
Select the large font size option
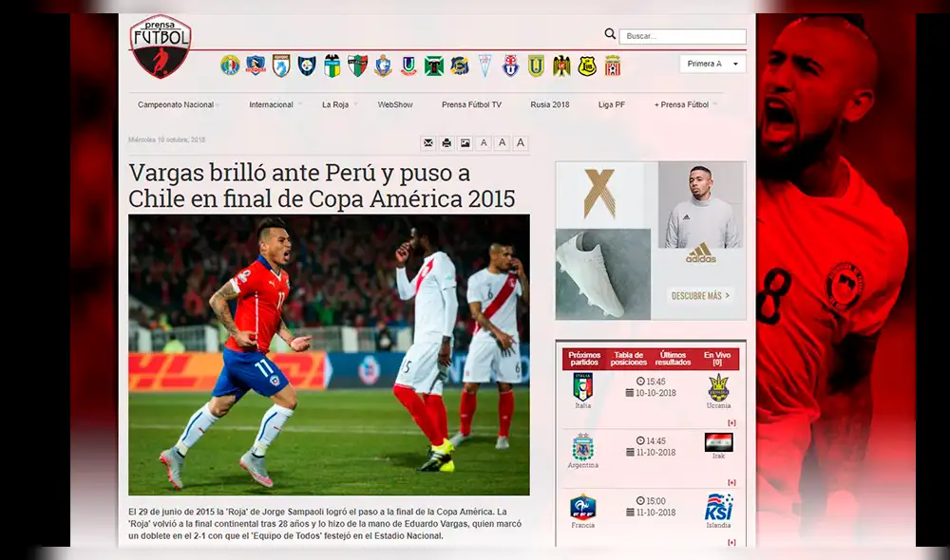(521, 142)
